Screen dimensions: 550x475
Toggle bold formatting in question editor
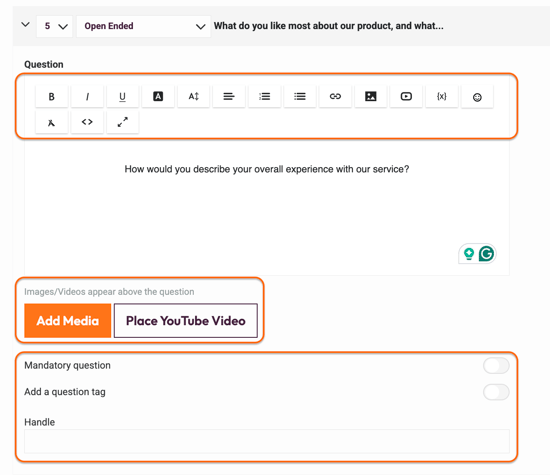[52, 96]
